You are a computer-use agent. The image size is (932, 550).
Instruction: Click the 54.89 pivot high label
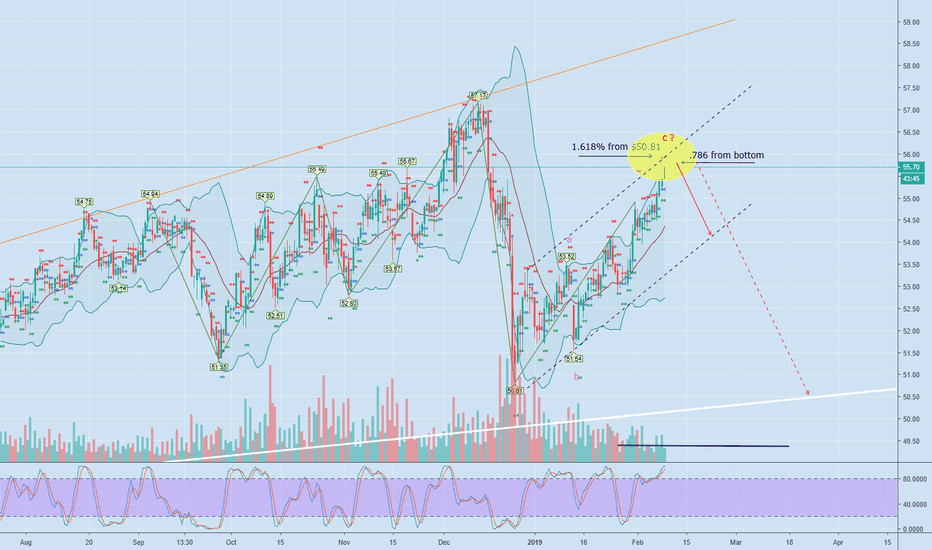pos(265,196)
